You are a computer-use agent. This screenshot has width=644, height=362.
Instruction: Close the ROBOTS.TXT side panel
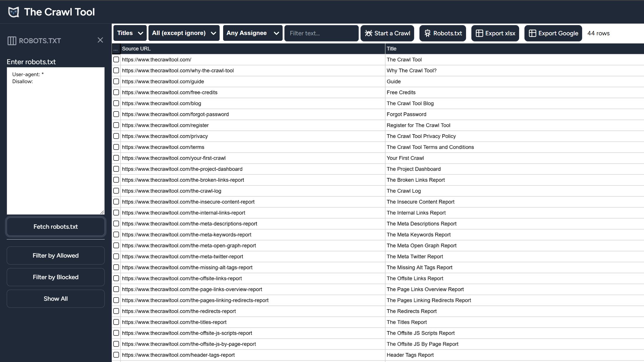[100, 40]
